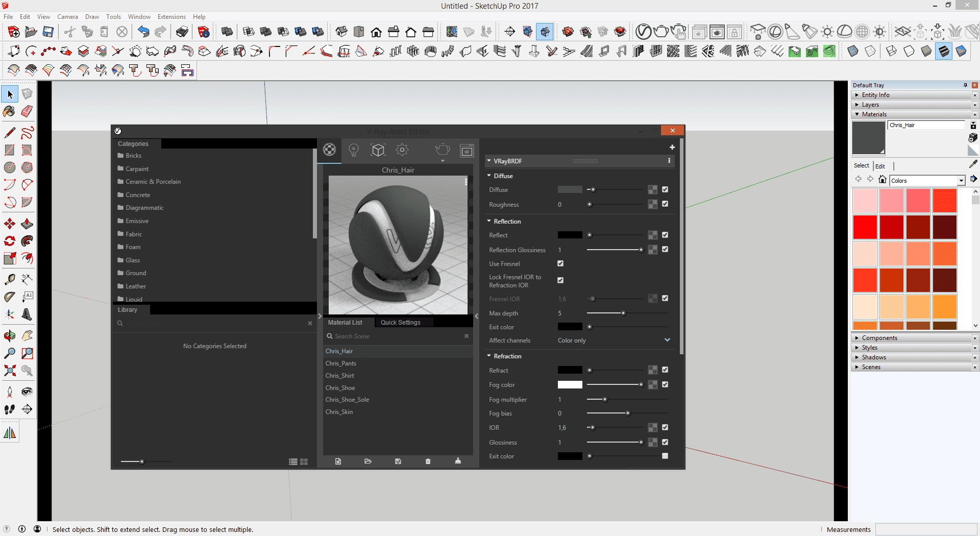The width and height of the screenshot is (980, 536).
Task: Switch library to list view icon
Action: [293, 462]
